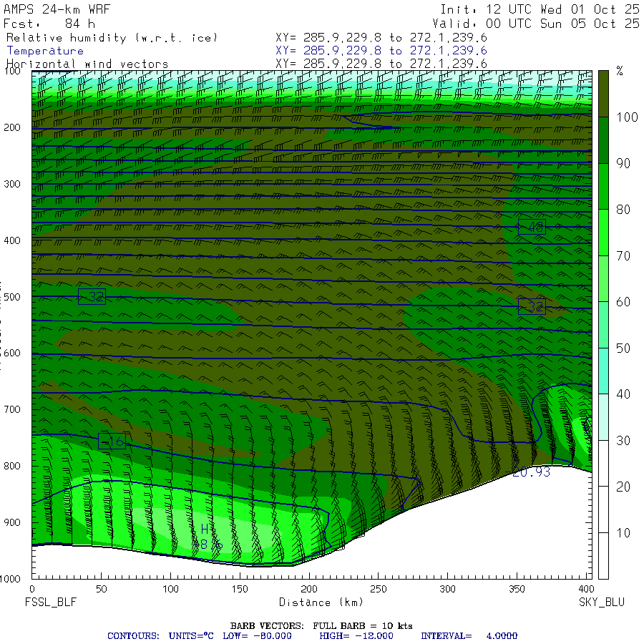Click the 'Relative humidity (w.r.t. ice)' label

click(x=112, y=38)
